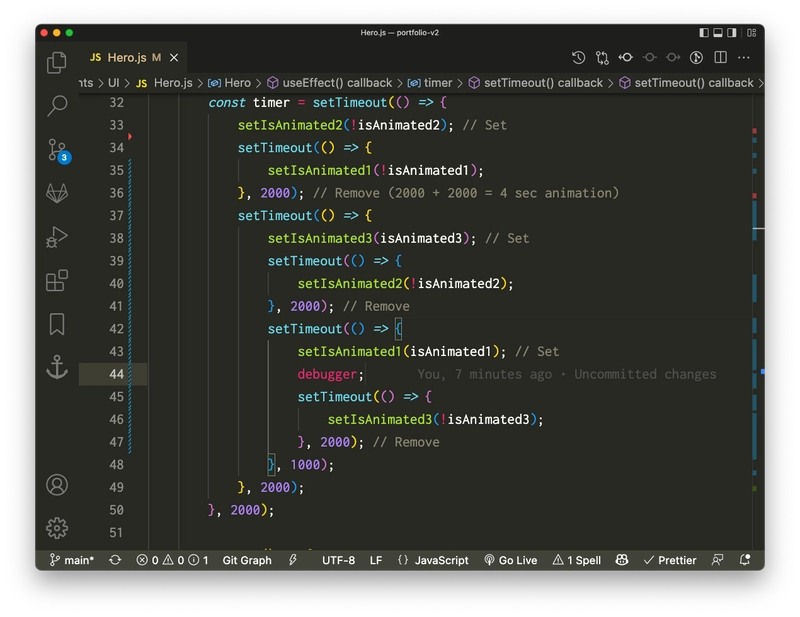Image resolution: width=800 pixels, height=617 pixels.
Task: Click the open changes compare icon
Action: point(602,58)
